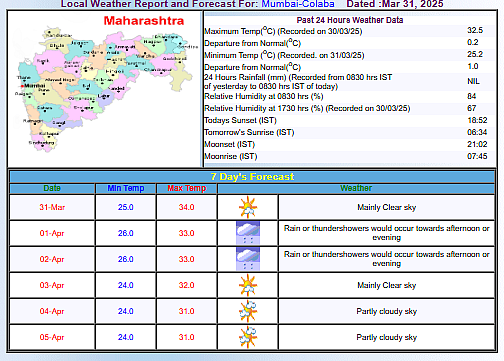Screen dimensions: 504x361
Task: Click the 04-Apr partly cloudy icon
Action: [248, 311]
